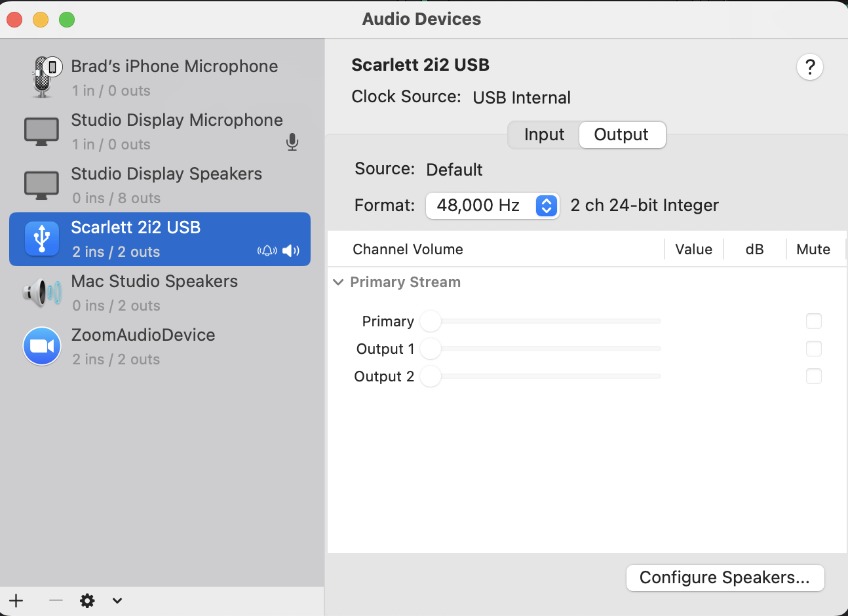
Task: Click the ZoomAudioDevice camera icon
Action: [42, 346]
